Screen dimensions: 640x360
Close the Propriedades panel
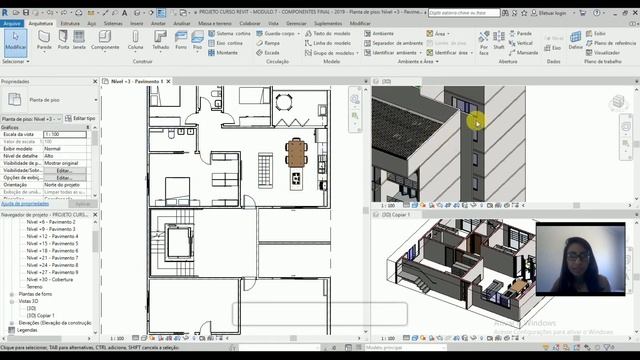click(95, 82)
